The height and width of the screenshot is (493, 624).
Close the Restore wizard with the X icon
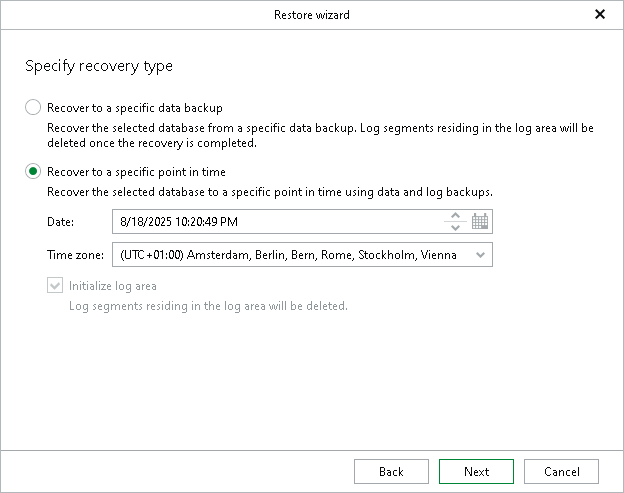(600, 15)
